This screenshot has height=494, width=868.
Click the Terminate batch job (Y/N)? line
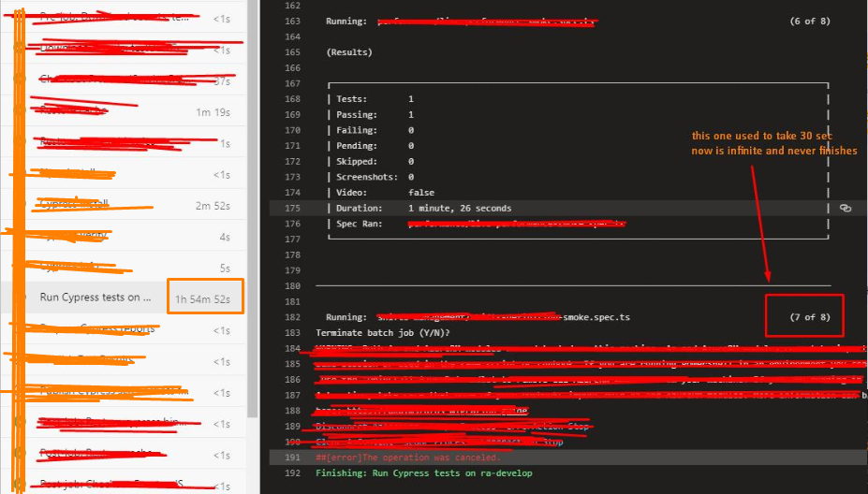pyautogui.click(x=383, y=332)
